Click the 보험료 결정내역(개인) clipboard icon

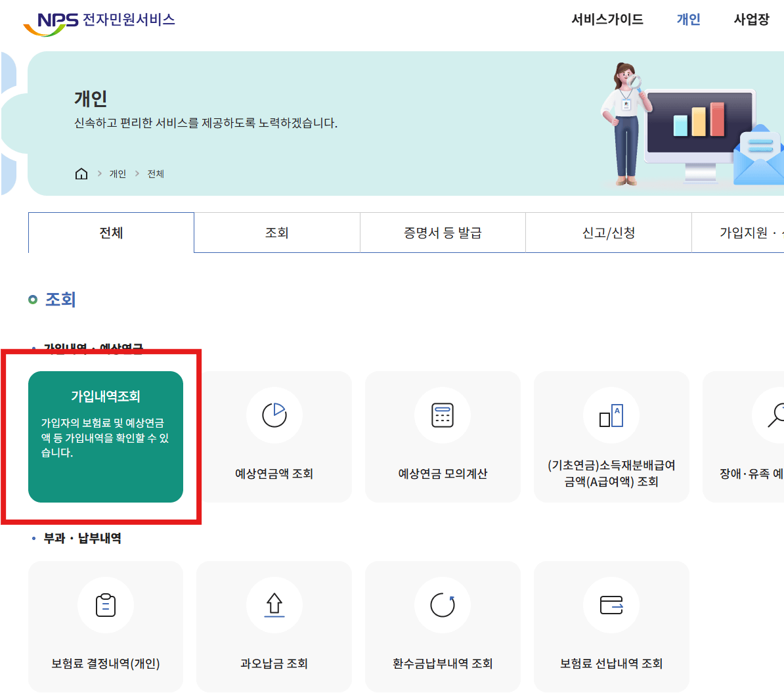105,605
